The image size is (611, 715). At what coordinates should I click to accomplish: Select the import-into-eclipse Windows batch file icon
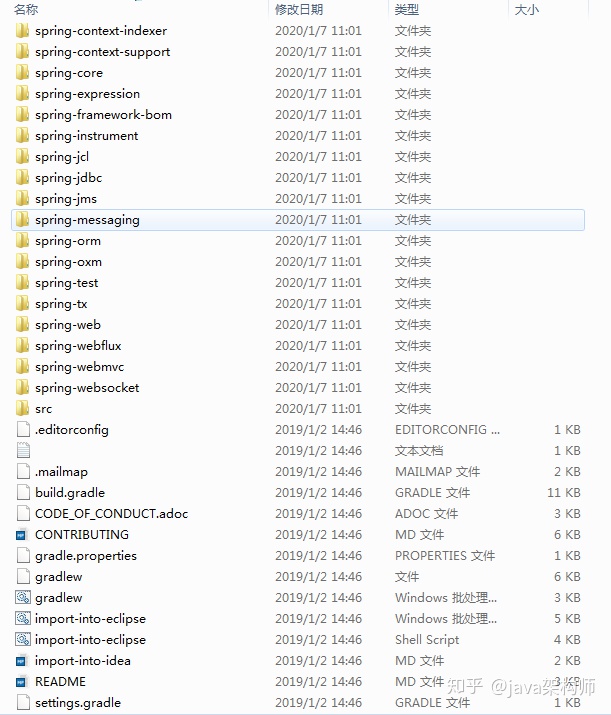tap(23, 618)
